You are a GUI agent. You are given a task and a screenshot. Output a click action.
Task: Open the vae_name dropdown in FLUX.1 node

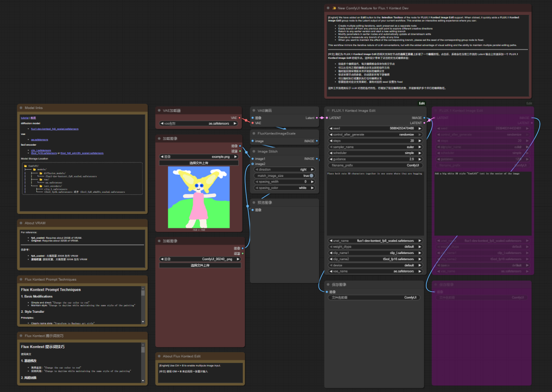(375, 271)
